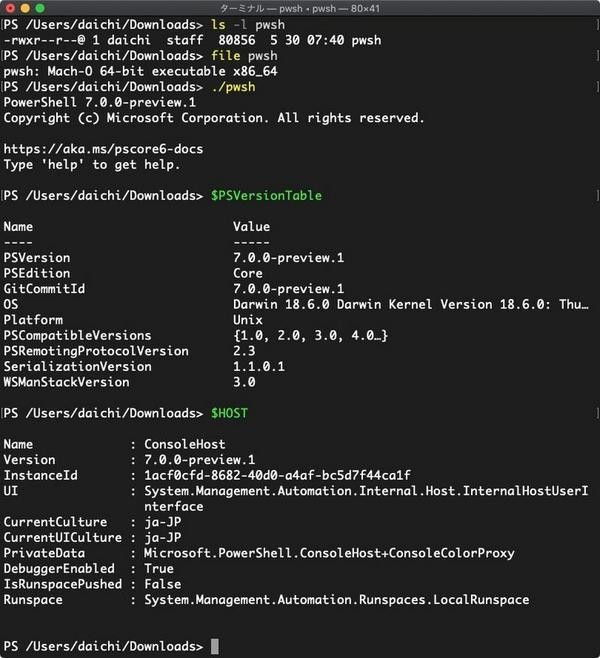The height and width of the screenshot is (658, 600).
Task: Click the IsRunspacePushed False value
Action: (163, 584)
